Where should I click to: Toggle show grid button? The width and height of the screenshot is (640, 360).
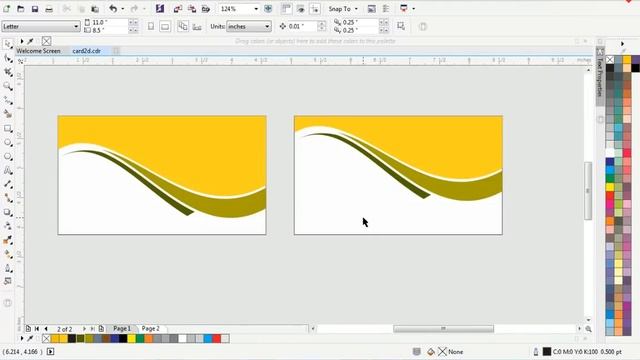(x=301, y=9)
